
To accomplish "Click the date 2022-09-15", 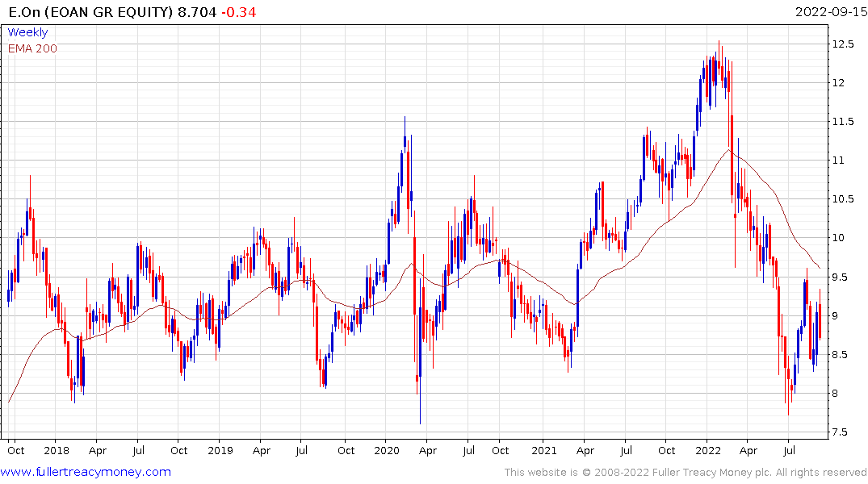I will (x=831, y=11).
